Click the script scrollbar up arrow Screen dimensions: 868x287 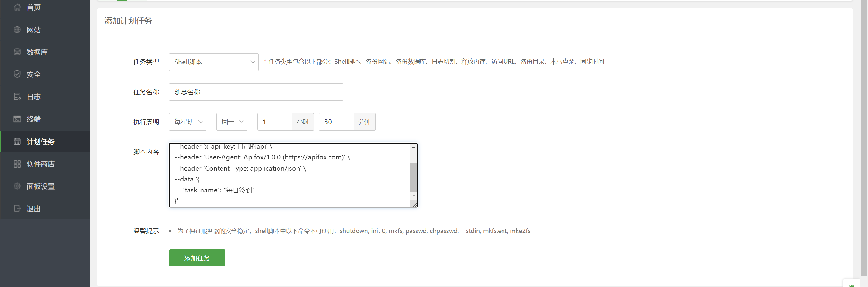pos(414,147)
